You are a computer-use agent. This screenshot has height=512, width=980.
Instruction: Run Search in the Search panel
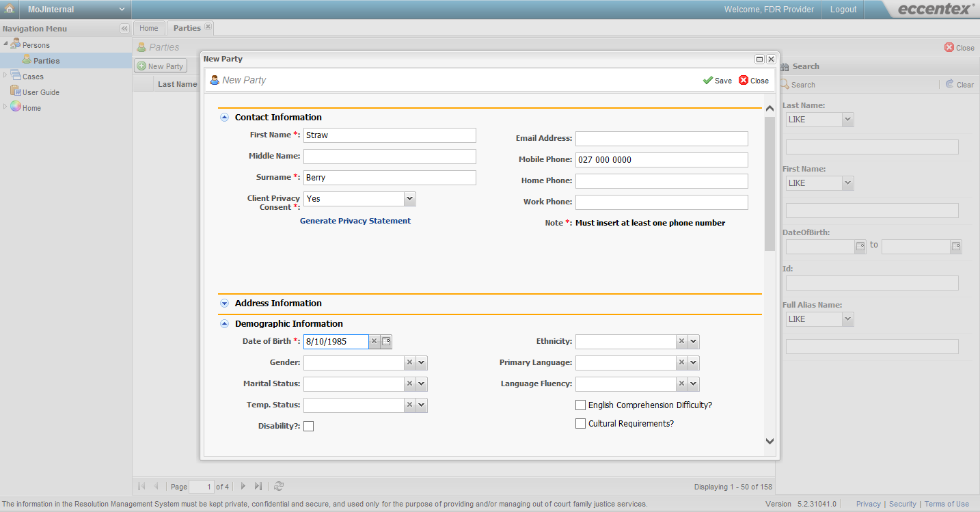coord(798,85)
